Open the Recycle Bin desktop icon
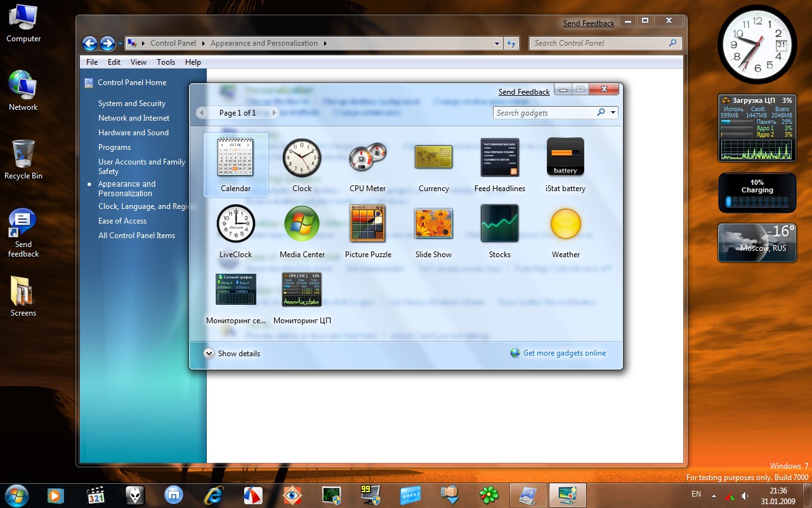 tap(23, 159)
